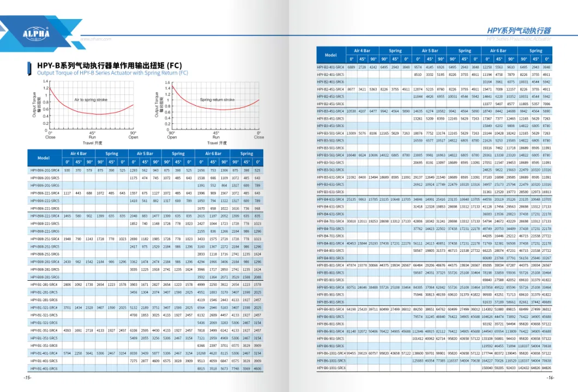Select the 'HPY-B06-221-SRC5' model cell
This screenshot has height=392, width=578.
tap(45, 201)
